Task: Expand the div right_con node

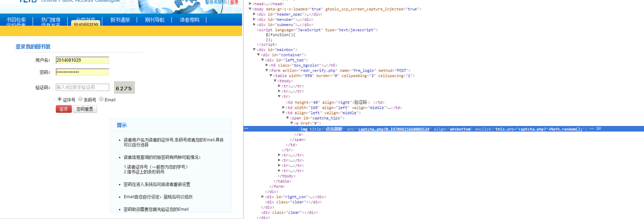Action: pyautogui.click(x=263, y=197)
